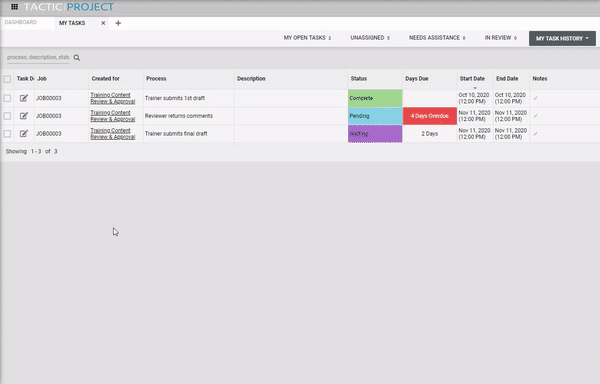Click 'Showing 1 - 3 of 3' text
This screenshot has width=600, height=384.
tap(31, 151)
